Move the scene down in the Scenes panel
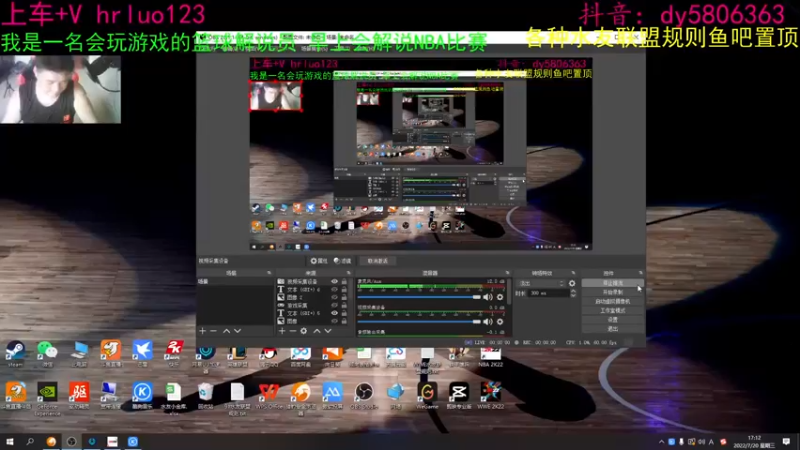This screenshot has height=450, width=800. (x=237, y=331)
